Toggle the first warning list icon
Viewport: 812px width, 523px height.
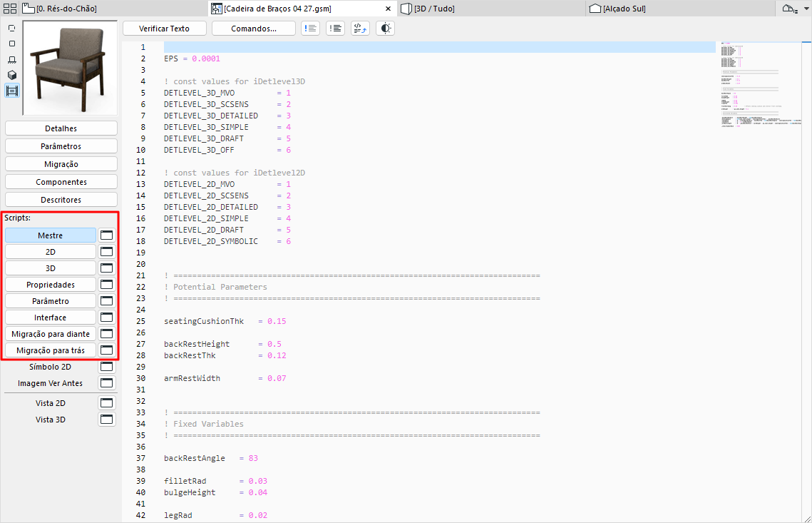[x=310, y=28]
